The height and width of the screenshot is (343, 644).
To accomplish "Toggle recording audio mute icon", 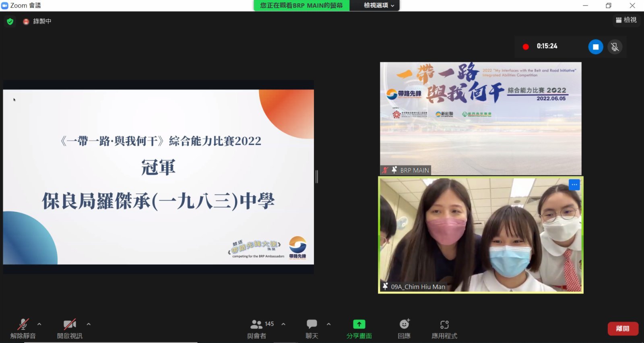I will click(615, 47).
